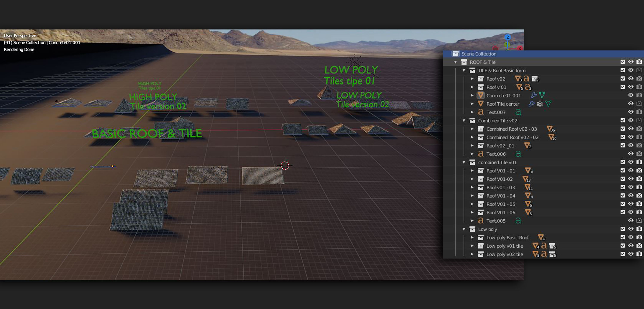This screenshot has width=644, height=309.
Task: Toggle render camera for Roof Tile center
Action: pos(639,103)
